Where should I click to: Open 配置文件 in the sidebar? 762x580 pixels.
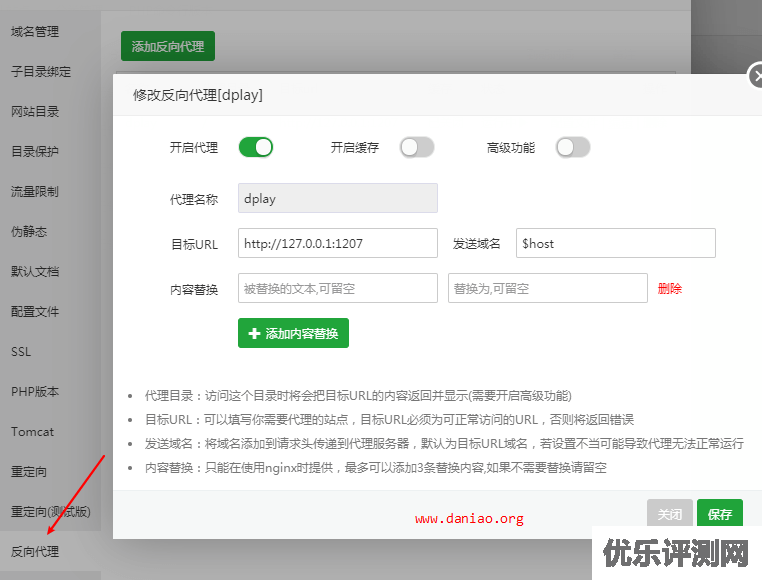click(x=35, y=311)
